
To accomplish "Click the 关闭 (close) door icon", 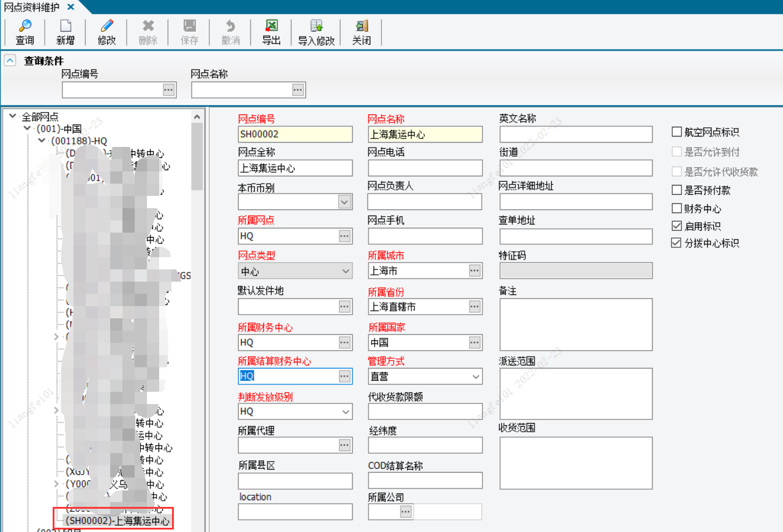I will tap(362, 26).
